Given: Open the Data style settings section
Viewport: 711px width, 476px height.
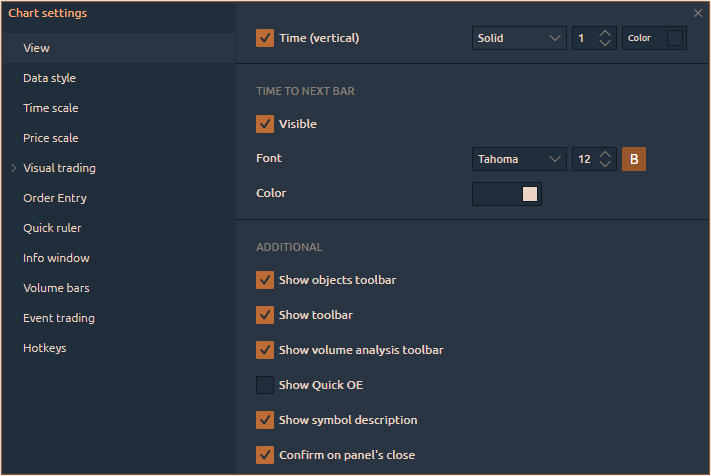Looking at the screenshot, I should coord(50,78).
